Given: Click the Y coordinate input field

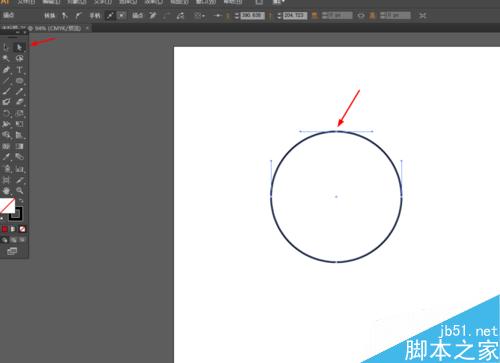Looking at the screenshot, I should click(x=295, y=16).
